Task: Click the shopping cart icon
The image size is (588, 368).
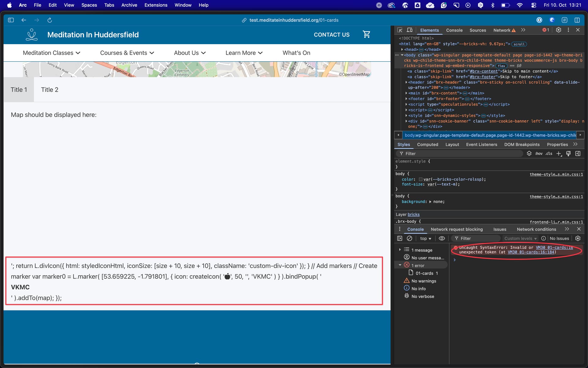Action: 366,34
